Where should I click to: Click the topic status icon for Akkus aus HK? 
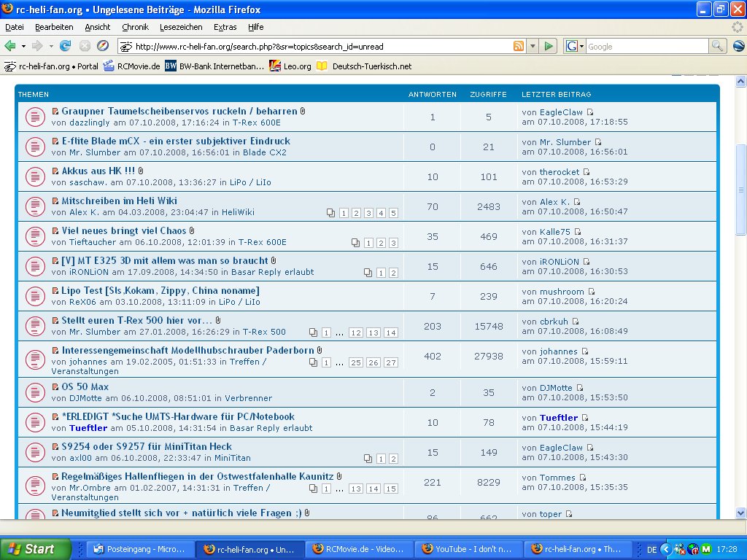click(35, 176)
